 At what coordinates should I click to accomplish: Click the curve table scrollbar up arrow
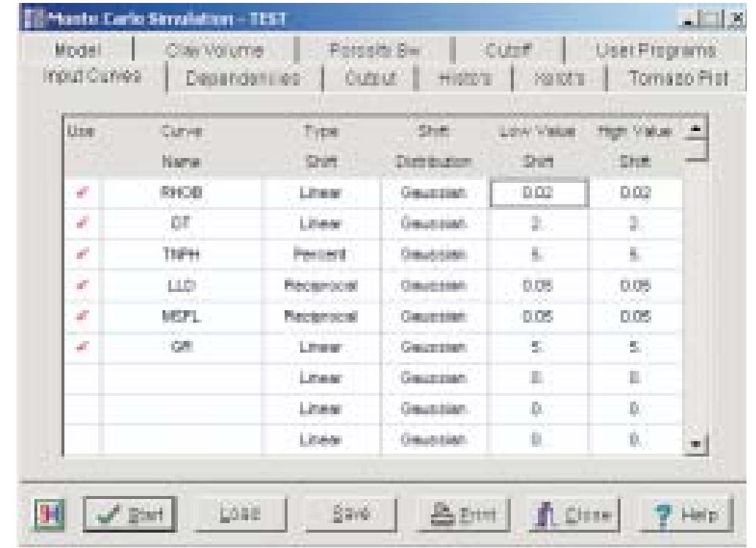coord(696,130)
